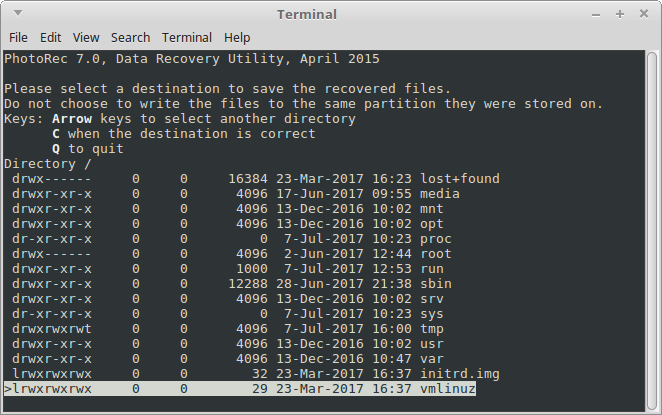Select the mnt directory row

(x=228, y=209)
